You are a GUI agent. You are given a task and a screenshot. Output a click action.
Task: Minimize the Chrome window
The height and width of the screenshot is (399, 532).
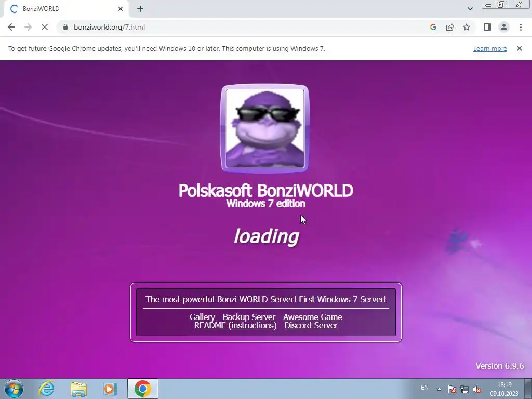pos(488,5)
